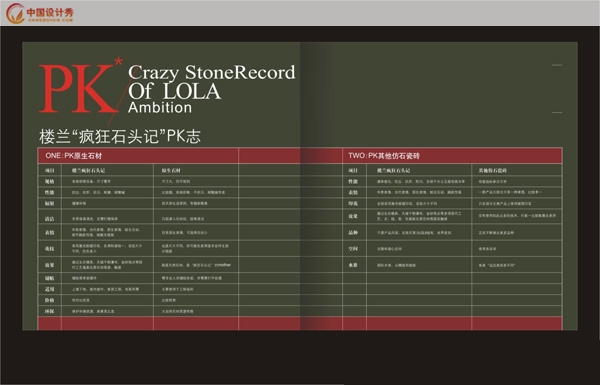The width and height of the screenshot is (600, 385).
Task: Click the large red PK lettering
Action: pyautogui.click(x=76, y=89)
